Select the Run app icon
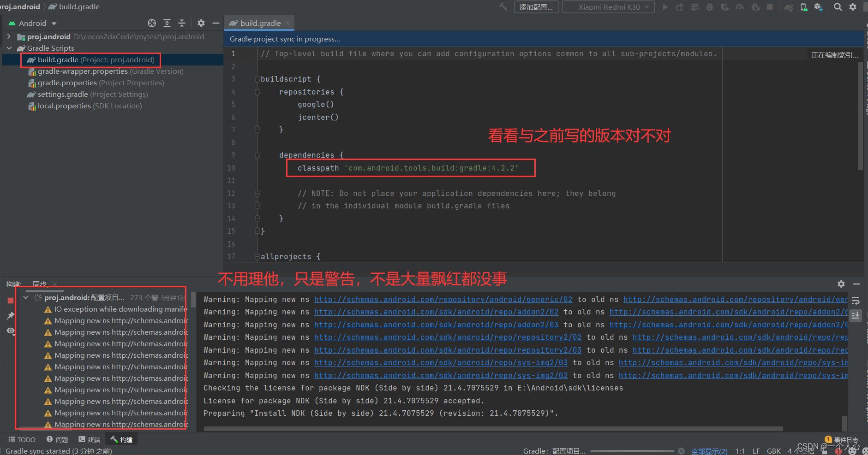 [x=666, y=7]
